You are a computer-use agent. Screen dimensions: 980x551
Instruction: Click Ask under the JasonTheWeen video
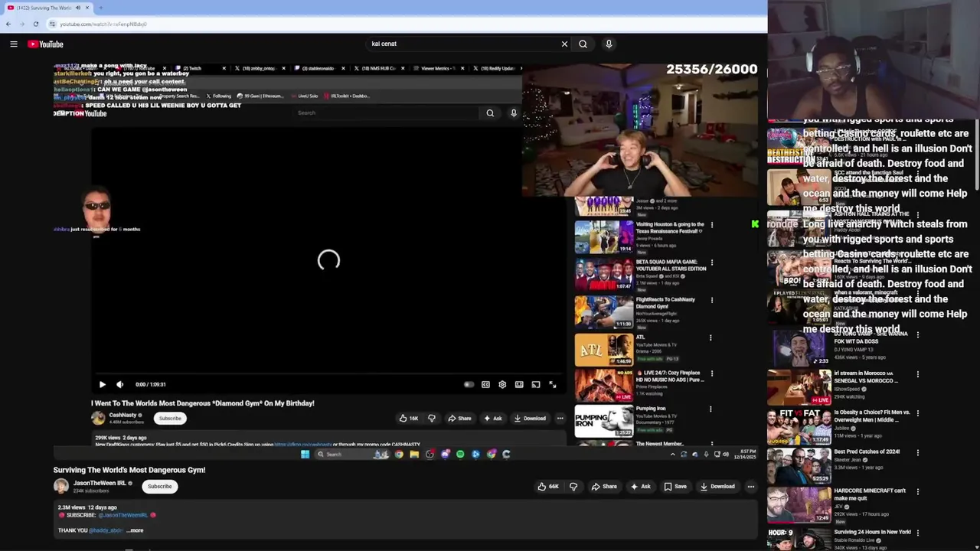[640, 487]
